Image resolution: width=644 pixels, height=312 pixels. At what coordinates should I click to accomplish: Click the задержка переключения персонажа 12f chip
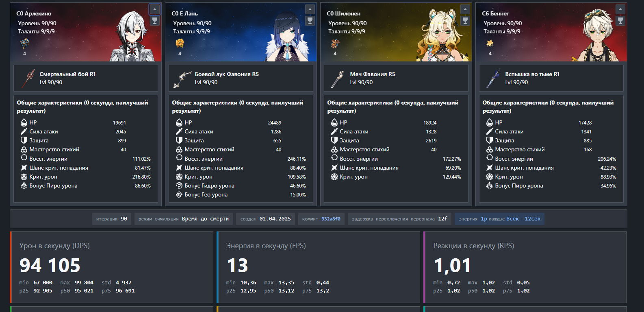click(399, 219)
